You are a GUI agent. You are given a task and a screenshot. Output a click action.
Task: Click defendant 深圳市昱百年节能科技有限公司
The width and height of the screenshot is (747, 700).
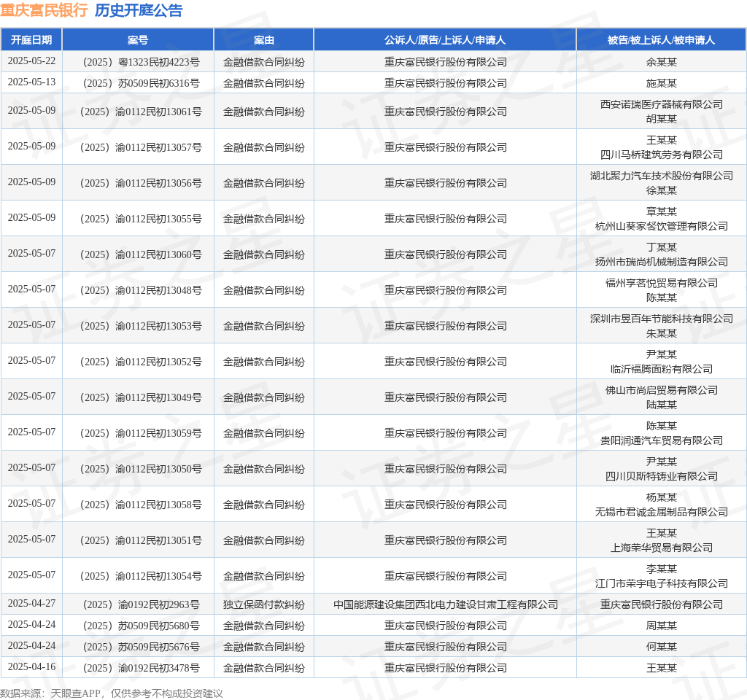[661, 319]
